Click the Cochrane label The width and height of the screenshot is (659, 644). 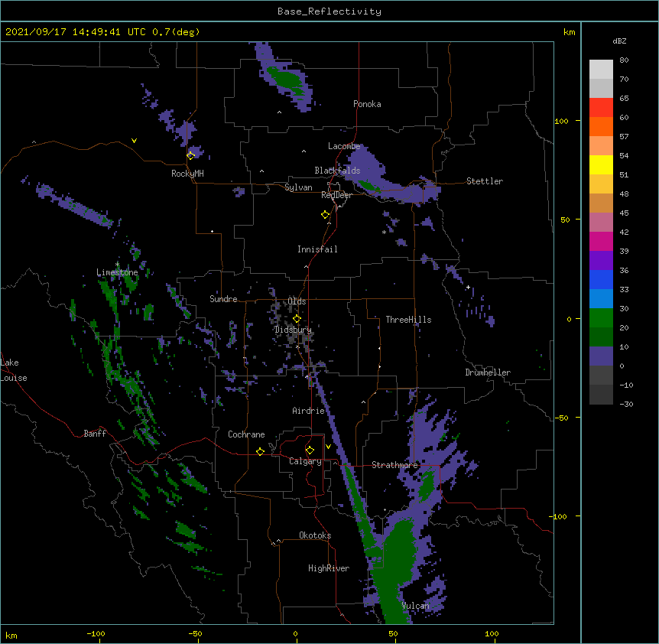246,434
